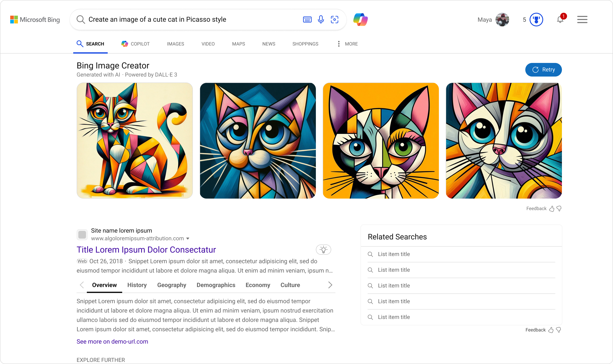Click Maya's profile picture icon
613x364 pixels.
point(502,19)
